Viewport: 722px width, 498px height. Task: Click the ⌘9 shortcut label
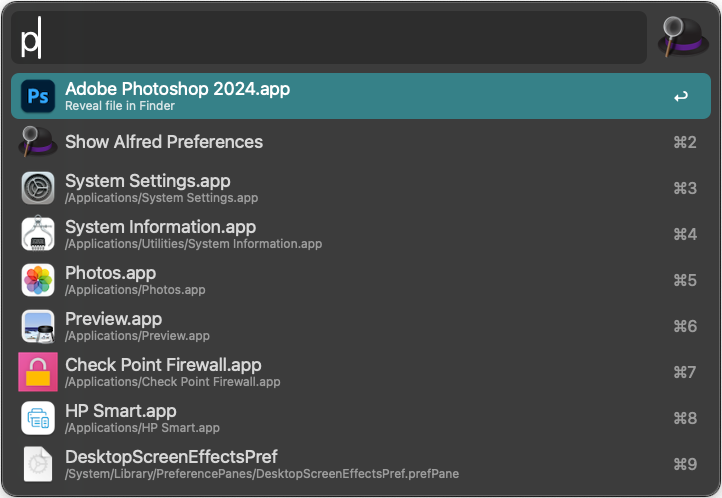pyautogui.click(x=685, y=464)
